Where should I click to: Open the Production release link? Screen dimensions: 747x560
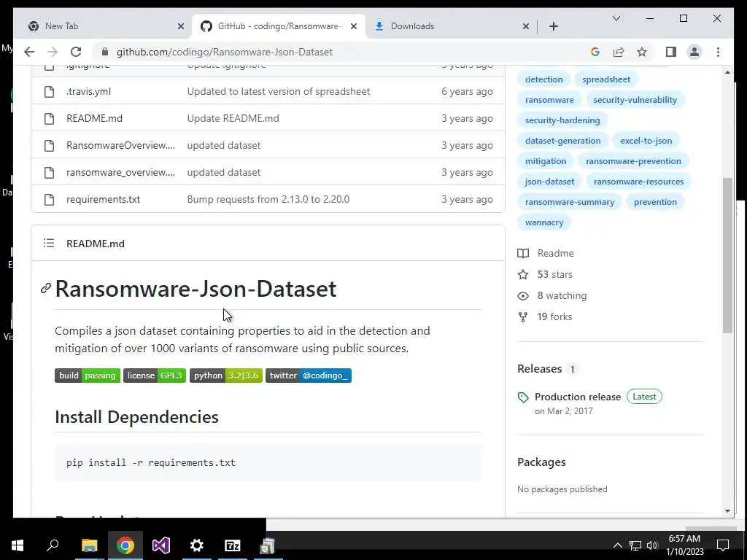578,397
